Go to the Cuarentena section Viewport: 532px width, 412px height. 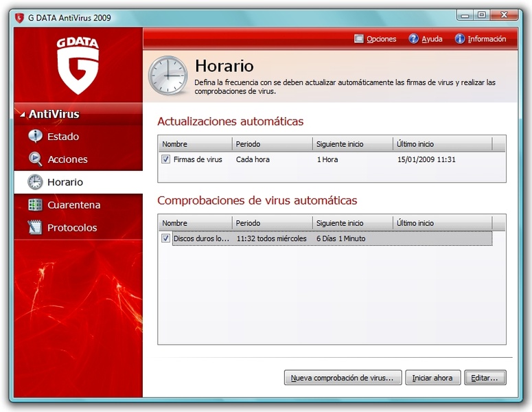click(x=78, y=205)
